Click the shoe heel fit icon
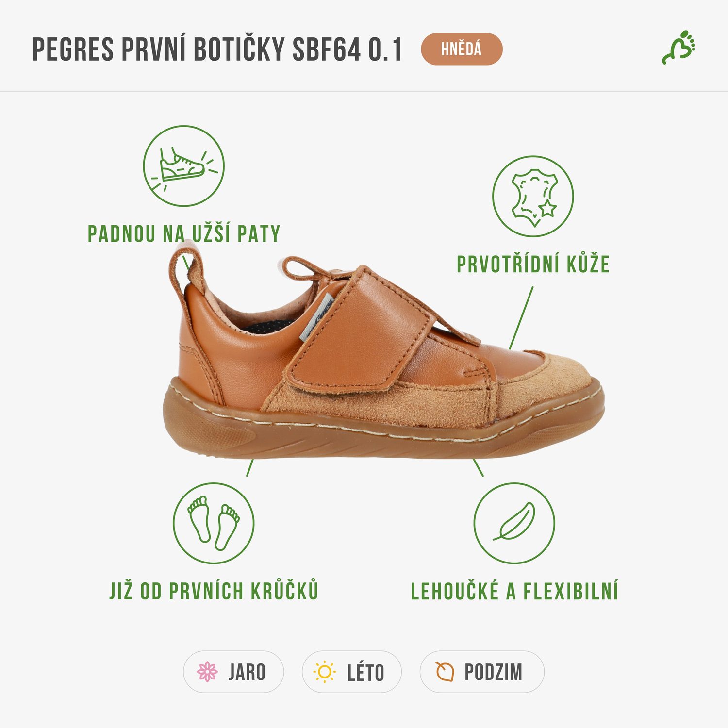Image resolution: width=728 pixels, height=728 pixels. click(183, 166)
